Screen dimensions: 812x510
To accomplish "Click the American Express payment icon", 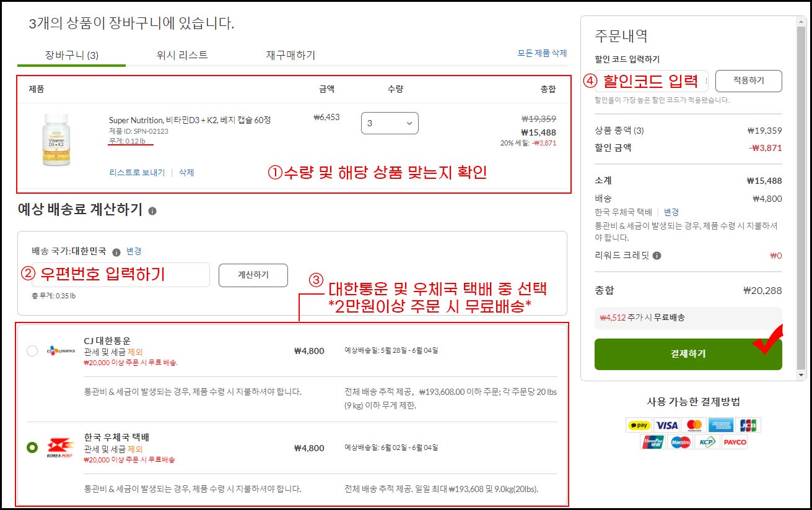I will (722, 425).
